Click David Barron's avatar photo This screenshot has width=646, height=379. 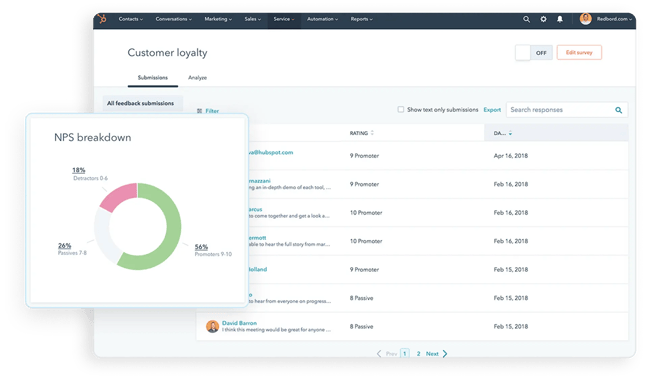tap(212, 326)
